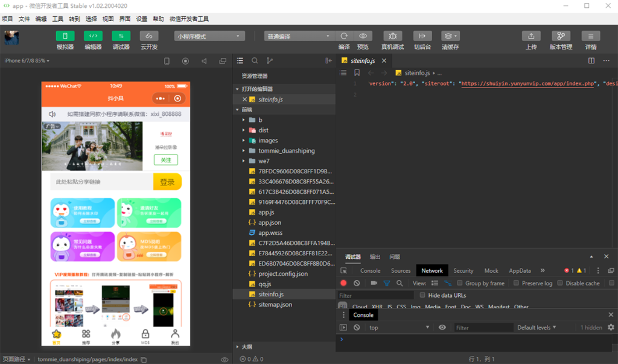Viewport: 618px width, 364px height.
Task: Open the Tools menu in menu bar
Action: click(x=57, y=19)
